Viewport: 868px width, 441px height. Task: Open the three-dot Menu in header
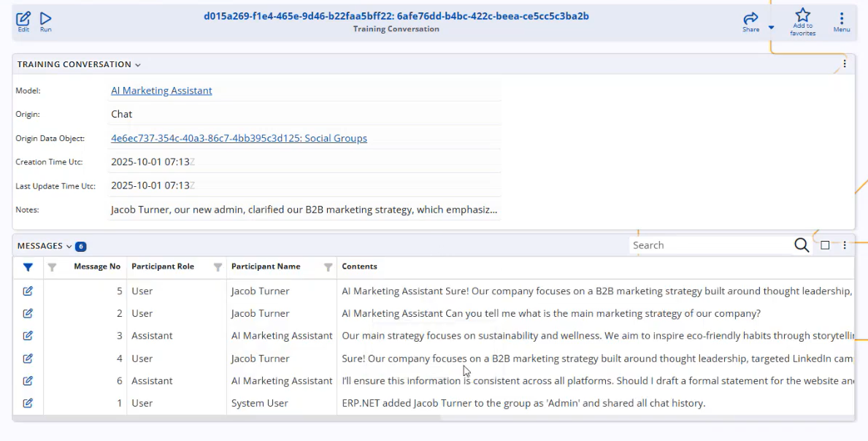tap(842, 19)
